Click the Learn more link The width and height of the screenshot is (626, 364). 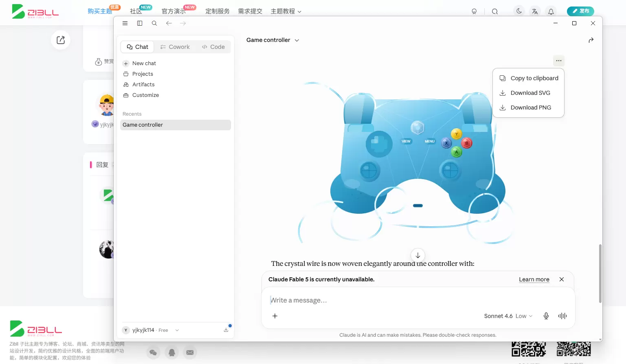click(534, 279)
